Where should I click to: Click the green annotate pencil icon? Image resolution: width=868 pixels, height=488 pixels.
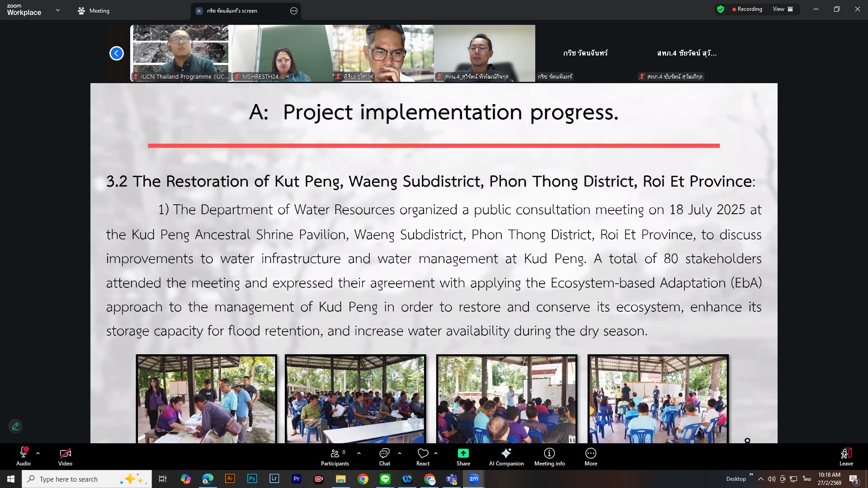pos(15,426)
